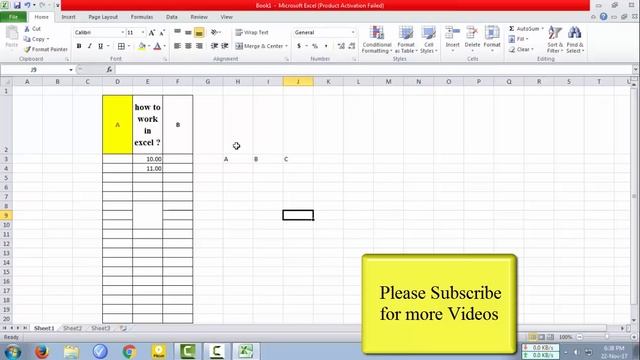Viewport: 640px width, 360px height.
Task: Click Merge & Center button
Action: (x=259, y=46)
